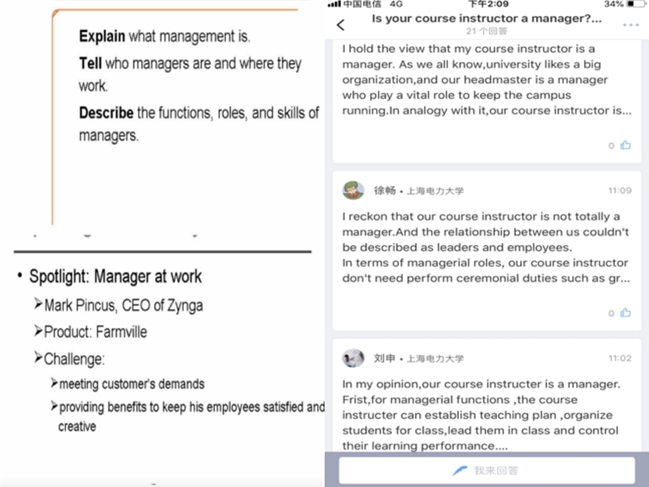649x487 pixels.
Task: Tap the cellular signal bars icon
Action: 334,5
